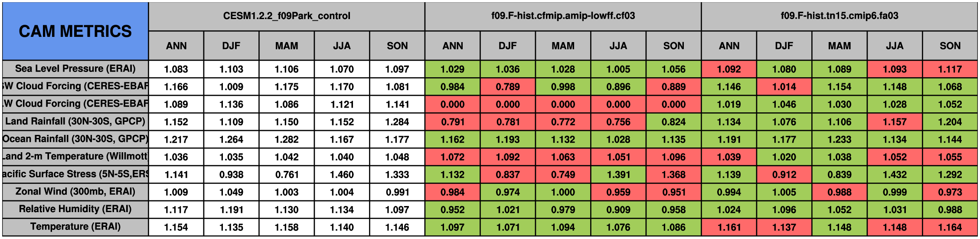Click the CAM METRICS title cell
The width and height of the screenshot is (980, 239).
pos(75,31)
